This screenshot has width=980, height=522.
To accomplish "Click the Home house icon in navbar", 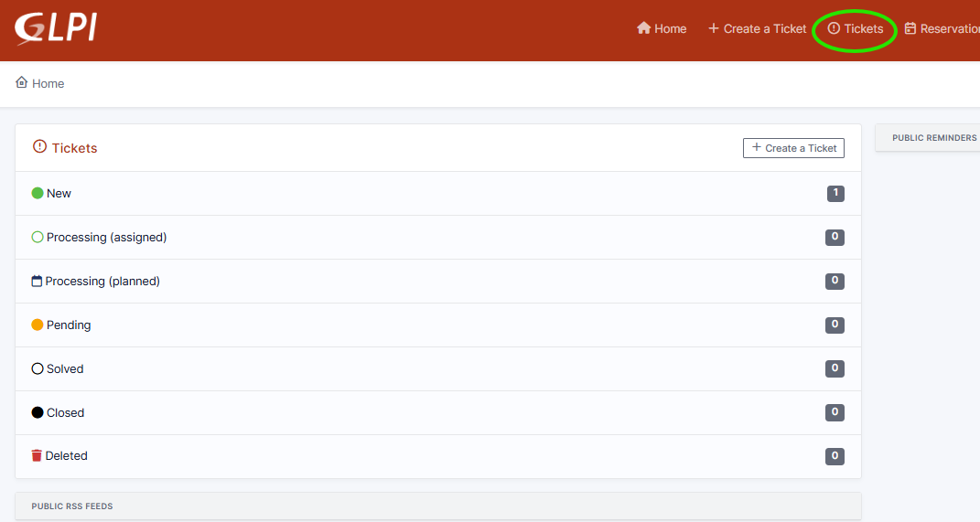I will [643, 28].
